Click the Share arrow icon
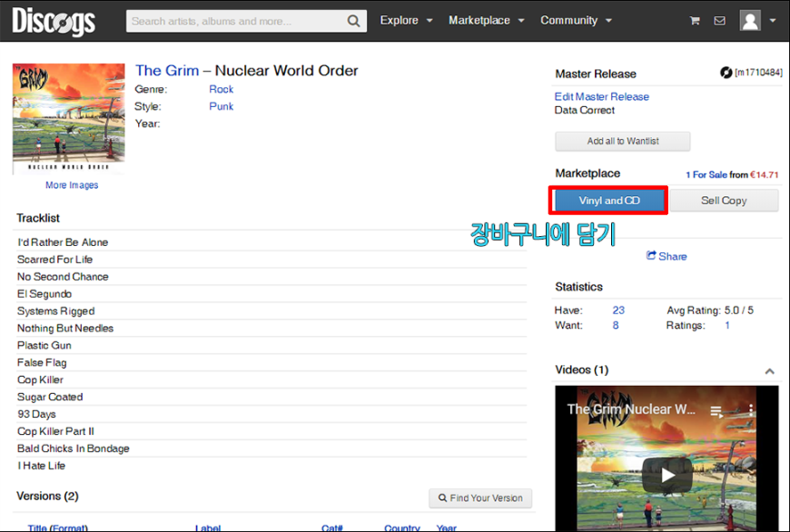Screen dimensions: 790x532 point(651,255)
